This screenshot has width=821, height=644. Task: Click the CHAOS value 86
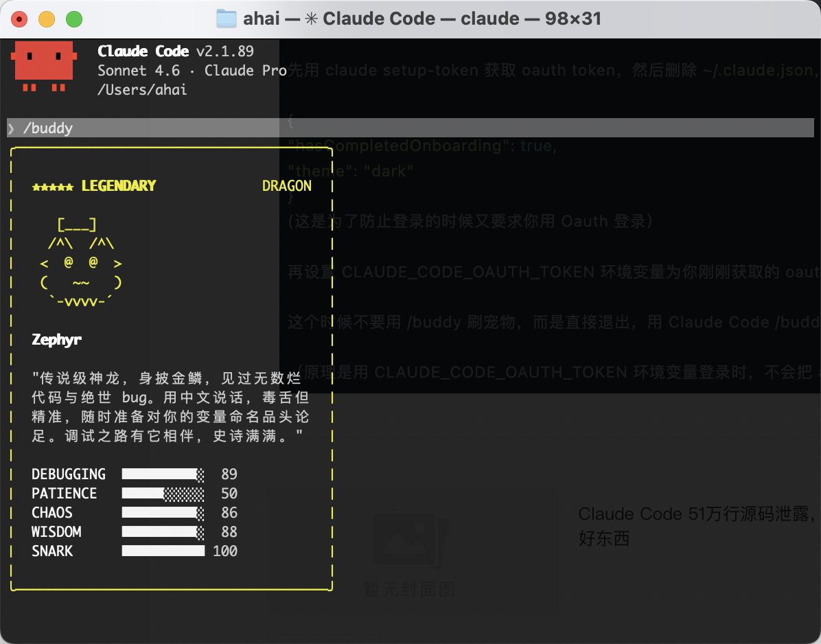click(x=229, y=513)
